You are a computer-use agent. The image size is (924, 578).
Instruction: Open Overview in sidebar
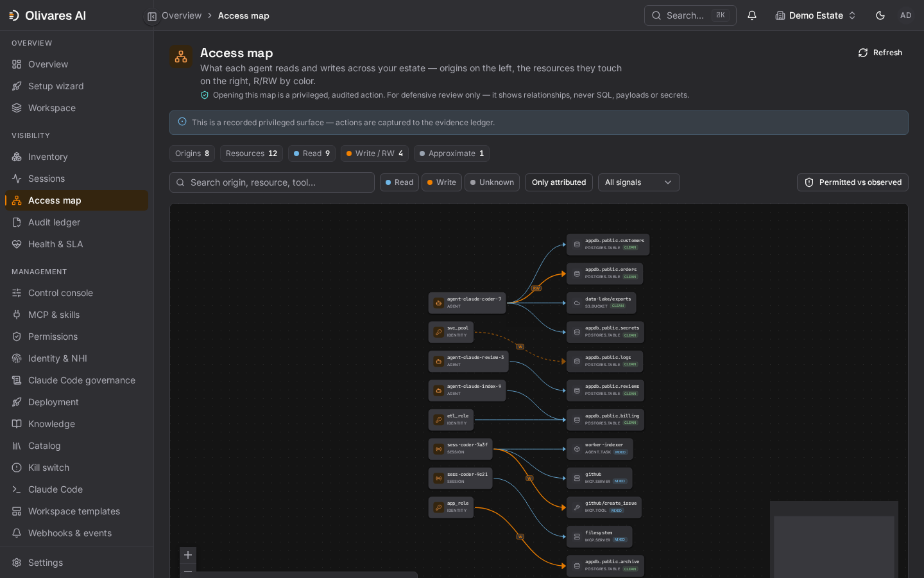[x=76, y=64]
